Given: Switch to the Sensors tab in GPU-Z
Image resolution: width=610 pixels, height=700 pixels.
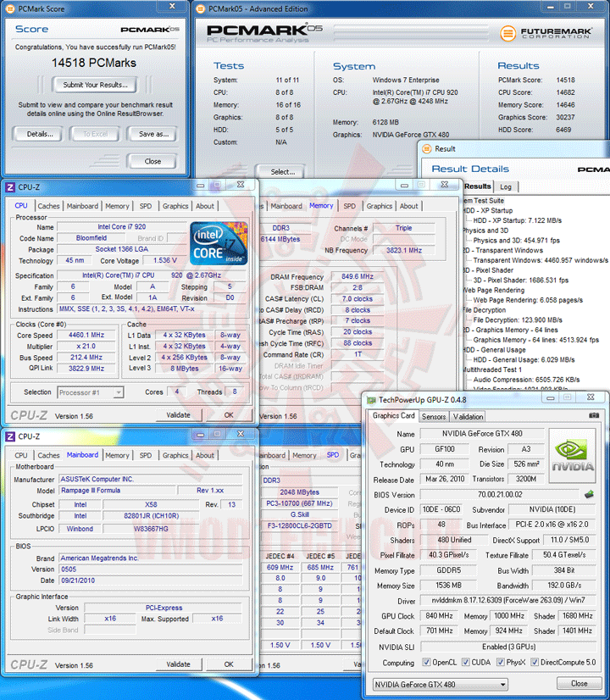Looking at the screenshot, I should (x=434, y=416).
